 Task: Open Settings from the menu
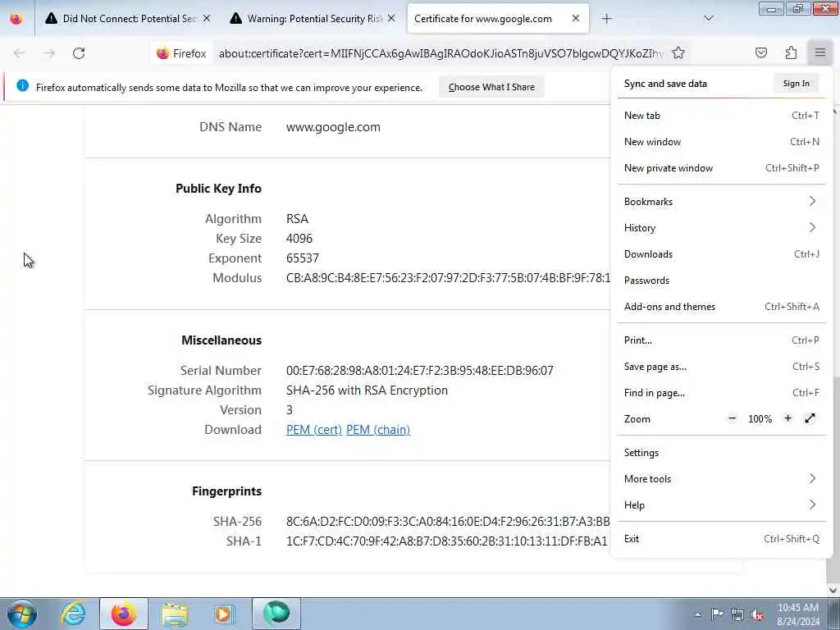721,453
